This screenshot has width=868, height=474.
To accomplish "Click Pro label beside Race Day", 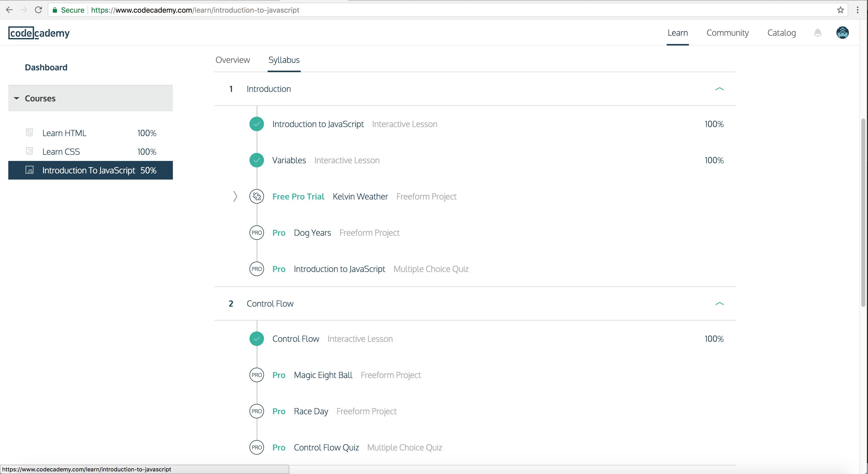I will pyautogui.click(x=279, y=411).
